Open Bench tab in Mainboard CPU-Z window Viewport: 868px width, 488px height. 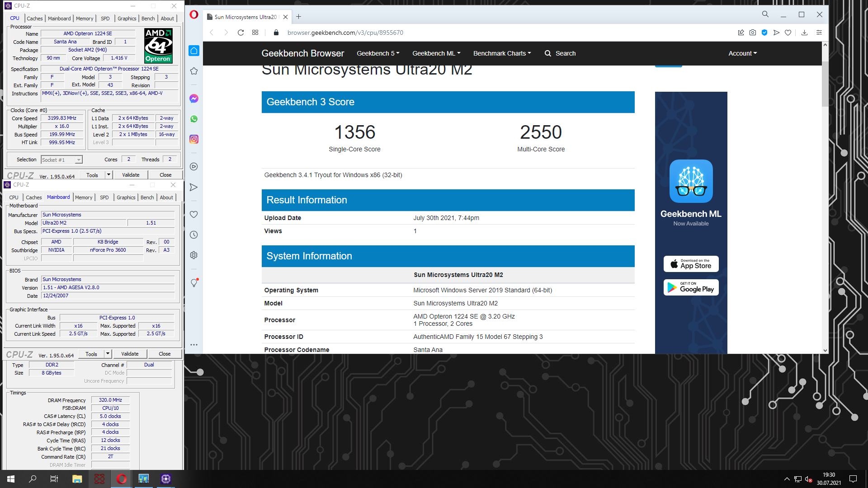click(147, 197)
